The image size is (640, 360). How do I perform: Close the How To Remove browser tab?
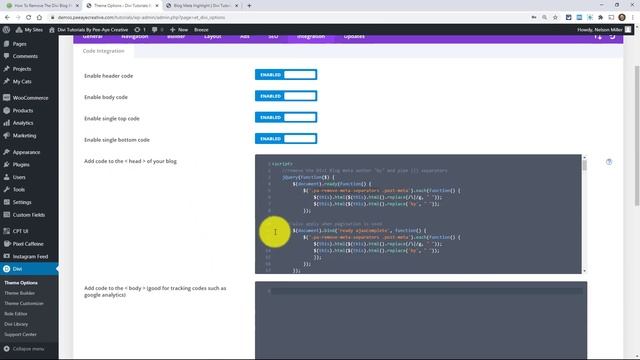pyautogui.click(x=77, y=6)
